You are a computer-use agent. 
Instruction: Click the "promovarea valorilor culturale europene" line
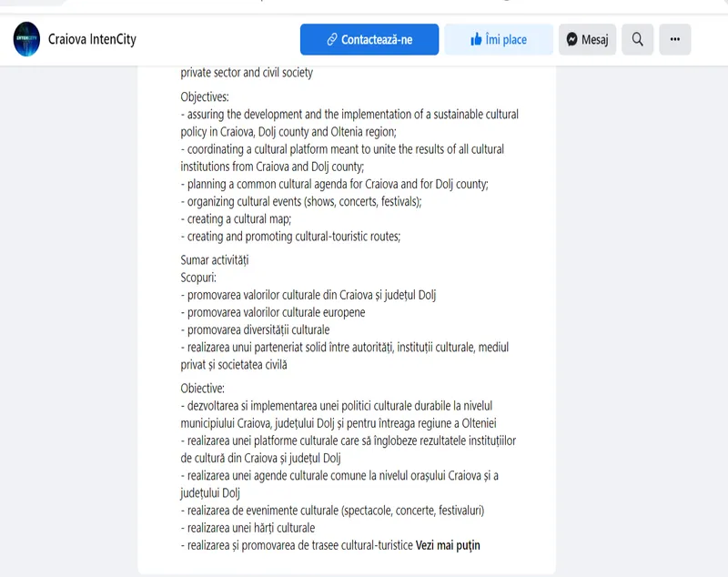273,312
